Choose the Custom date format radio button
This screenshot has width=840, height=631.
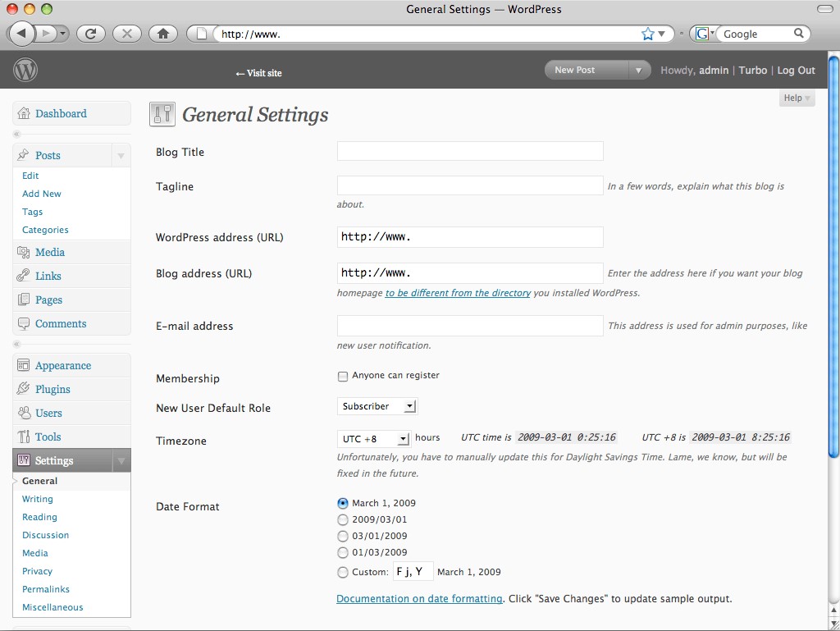343,572
